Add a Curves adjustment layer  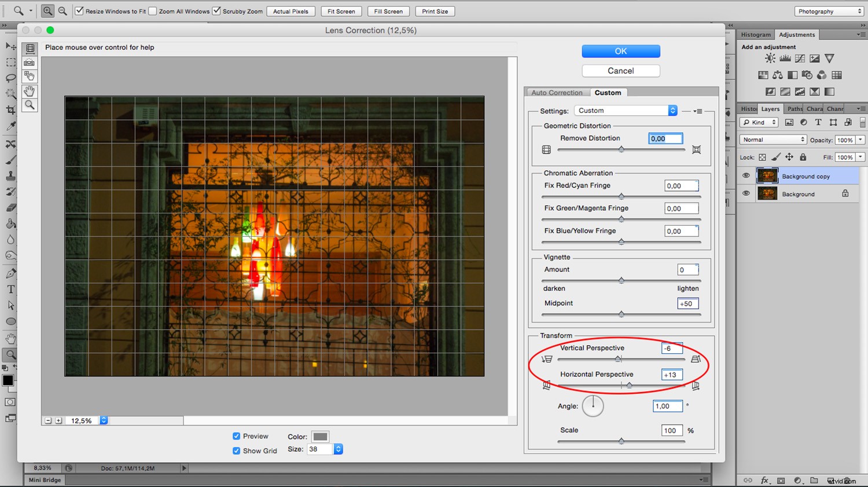click(799, 58)
